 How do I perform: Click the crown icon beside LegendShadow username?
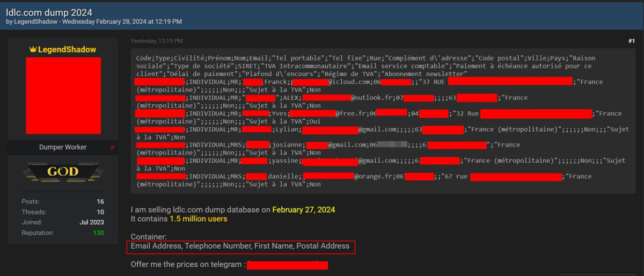pyautogui.click(x=33, y=49)
